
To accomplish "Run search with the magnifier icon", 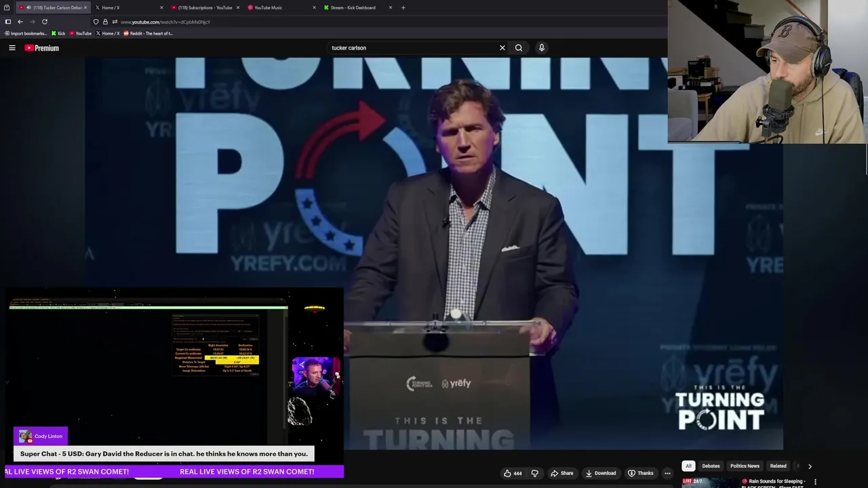I will click(519, 48).
